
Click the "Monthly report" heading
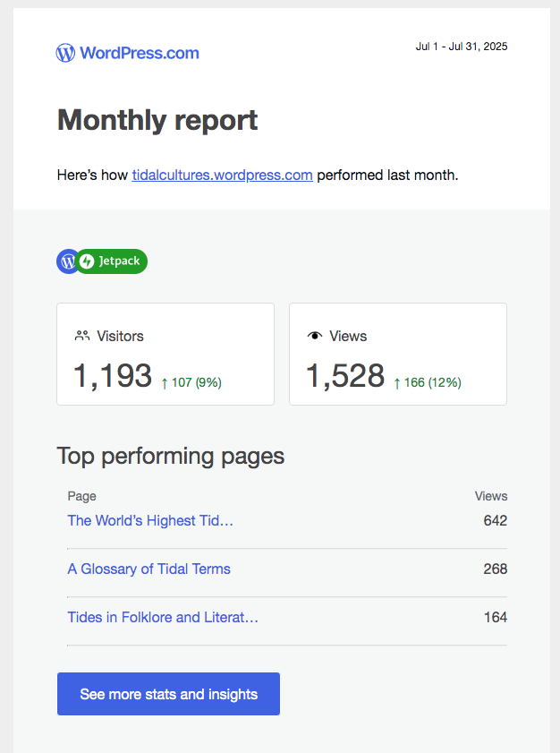coord(157,120)
